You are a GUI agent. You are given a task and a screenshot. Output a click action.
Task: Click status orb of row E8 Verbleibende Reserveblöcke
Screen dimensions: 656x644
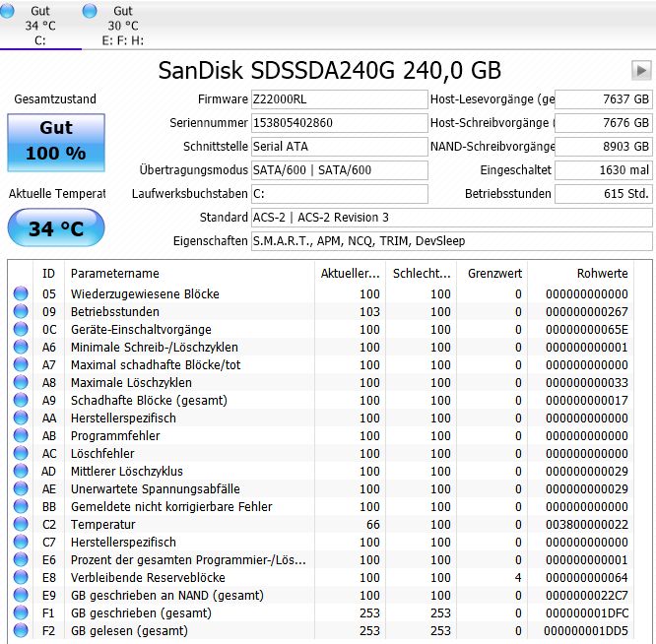tap(21, 577)
